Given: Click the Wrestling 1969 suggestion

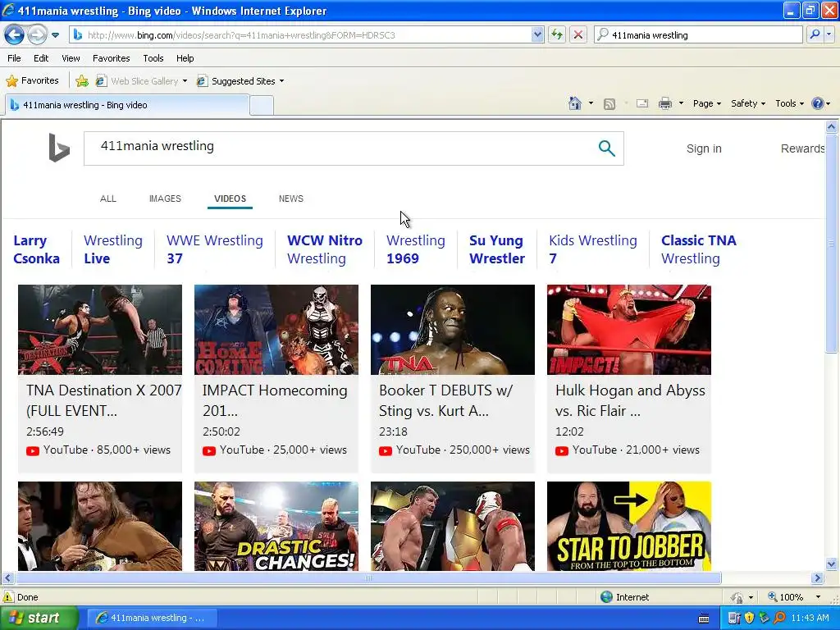Looking at the screenshot, I should tap(416, 249).
